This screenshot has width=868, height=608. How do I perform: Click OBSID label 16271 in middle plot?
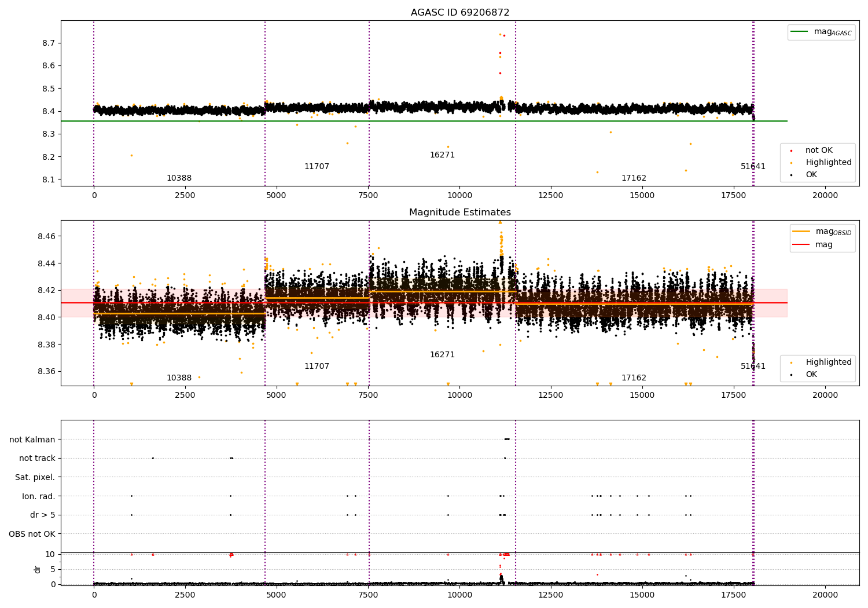click(442, 355)
